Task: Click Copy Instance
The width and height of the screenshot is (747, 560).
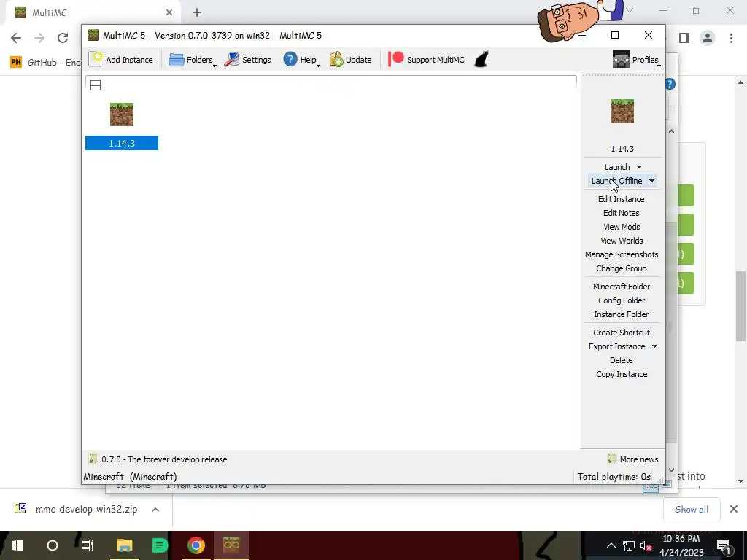Action: [622, 374]
